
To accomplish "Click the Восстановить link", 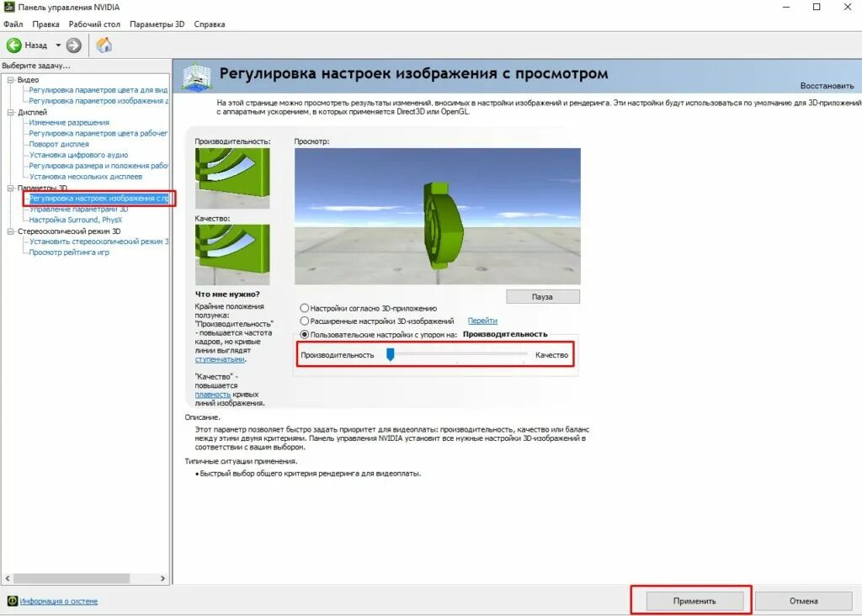I will pyautogui.click(x=827, y=86).
